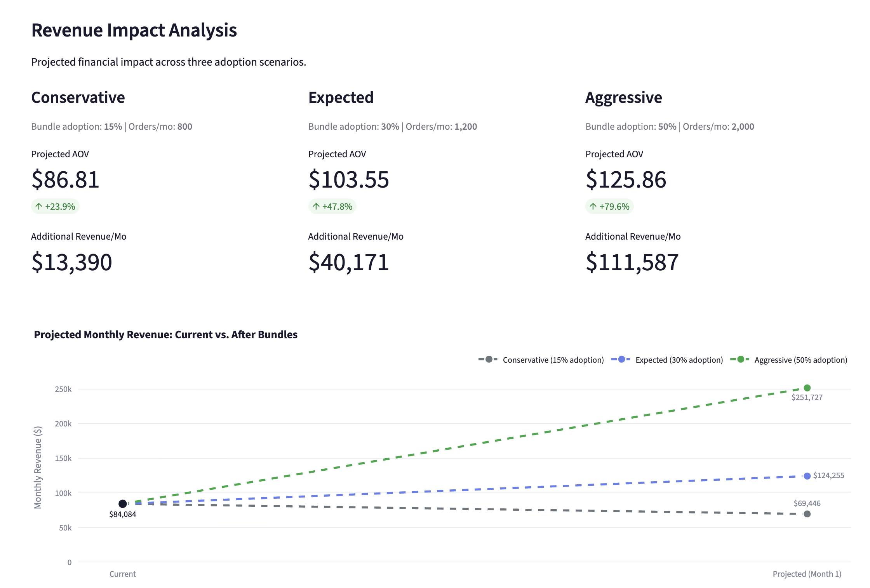The width and height of the screenshot is (870, 588).
Task: Click the +47.8% green delta badge
Action: [x=332, y=207]
